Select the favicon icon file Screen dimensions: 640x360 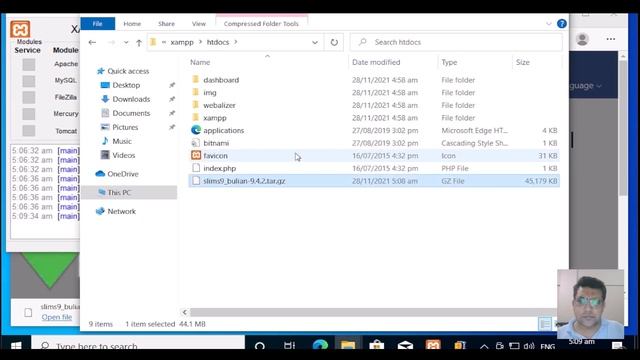pos(196,156)
